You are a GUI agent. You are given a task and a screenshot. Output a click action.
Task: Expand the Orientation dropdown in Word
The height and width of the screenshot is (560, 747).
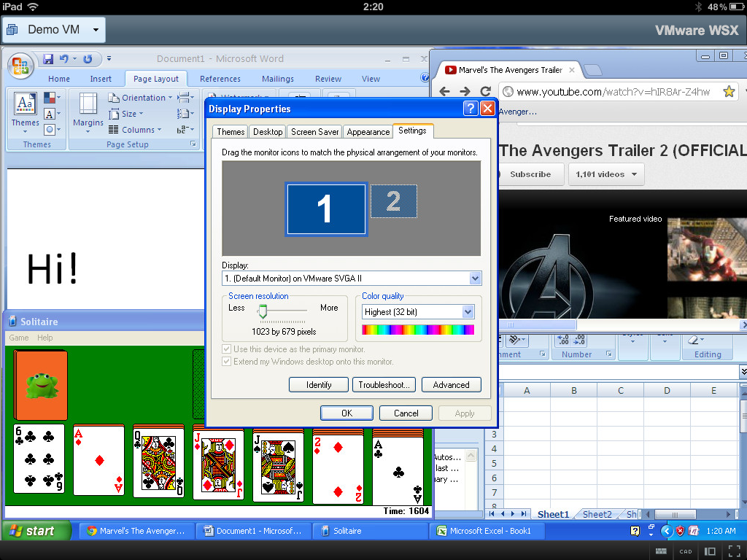141,98
